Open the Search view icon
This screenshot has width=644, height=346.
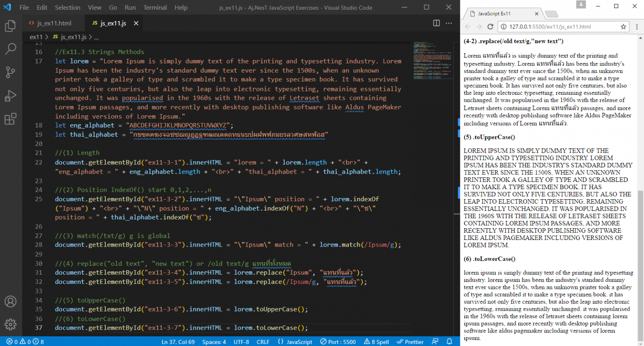click(10, 49)
